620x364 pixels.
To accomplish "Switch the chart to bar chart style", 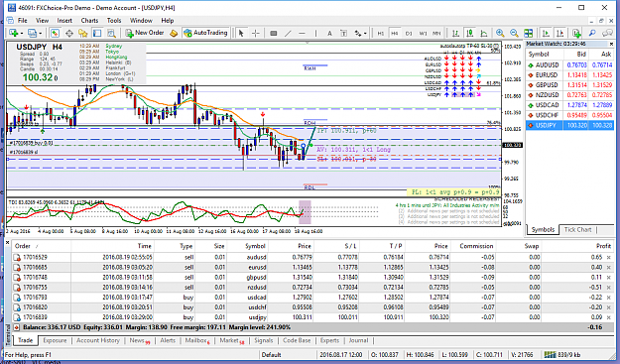I will coord(455,33).
